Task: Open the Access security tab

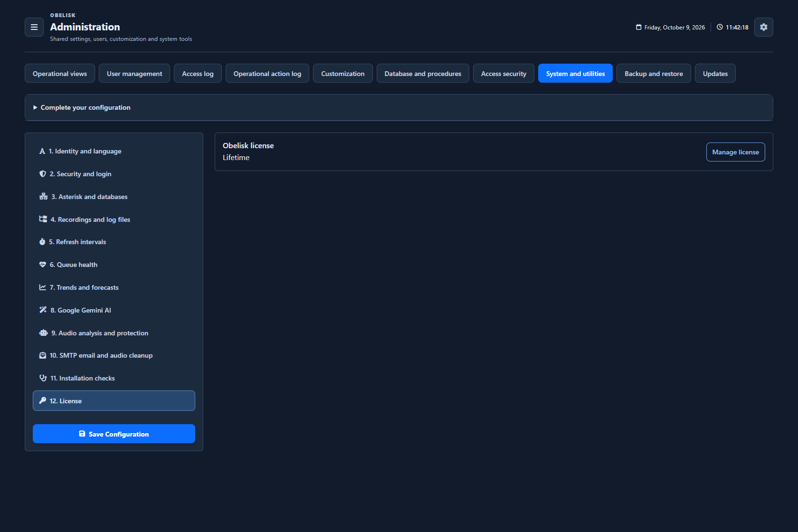Action: pos(503,74)
